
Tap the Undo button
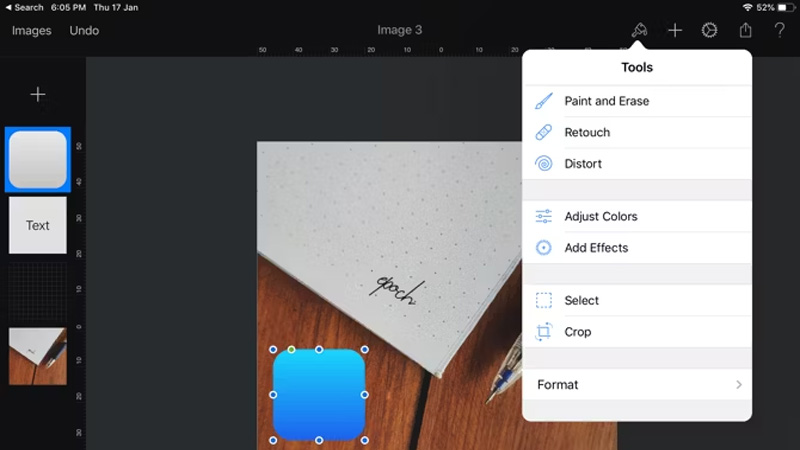[84, 31]
